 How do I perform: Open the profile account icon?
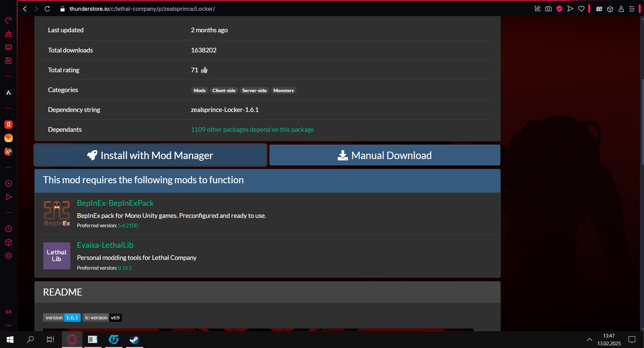click(x=621, y=9)
